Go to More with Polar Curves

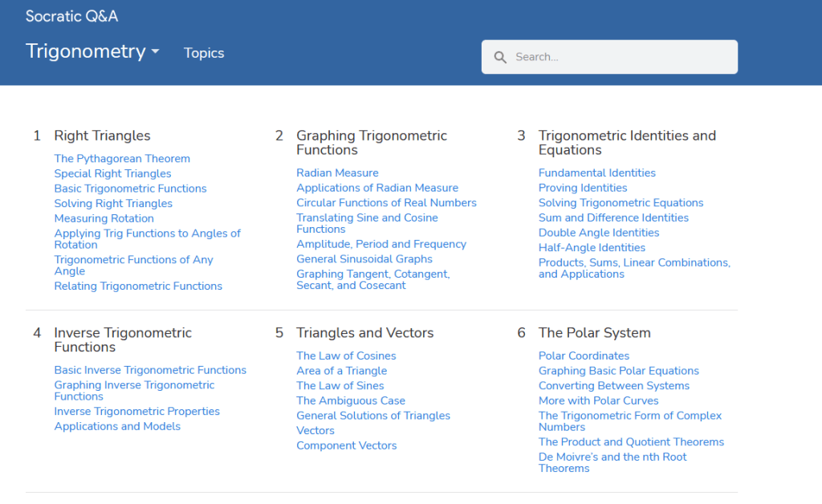point(598,400)
